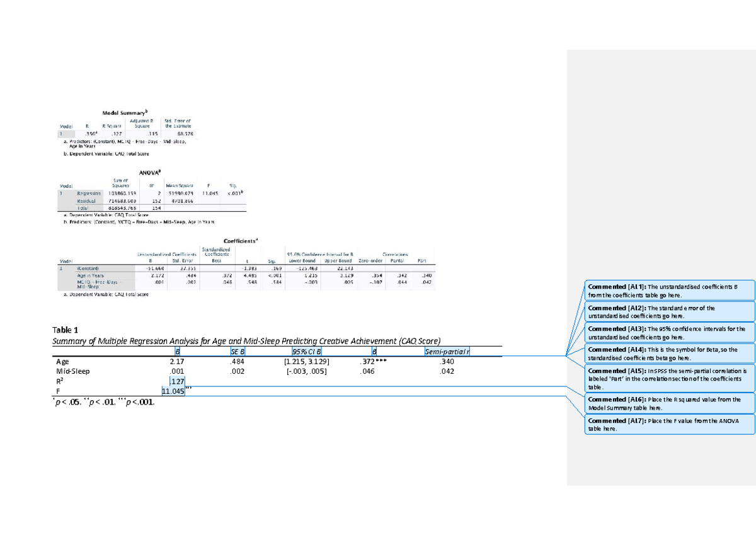Select comment A2 about the standard error
The height and width of the screenshot is (535, 756).
668,312
